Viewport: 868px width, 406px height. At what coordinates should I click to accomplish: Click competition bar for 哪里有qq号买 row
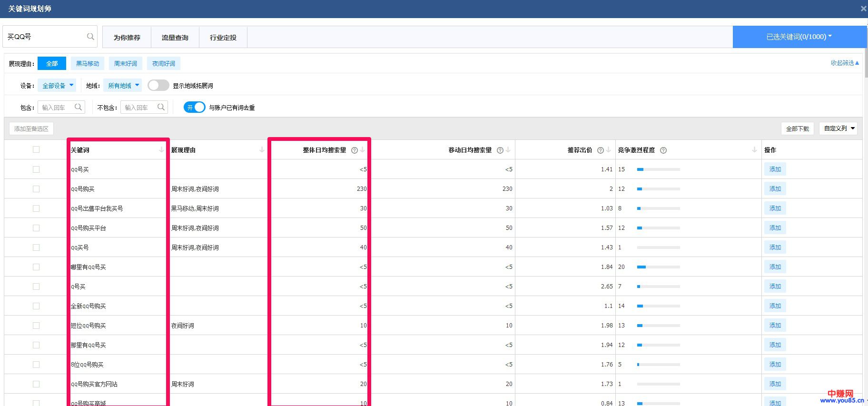tap(658, 267)
